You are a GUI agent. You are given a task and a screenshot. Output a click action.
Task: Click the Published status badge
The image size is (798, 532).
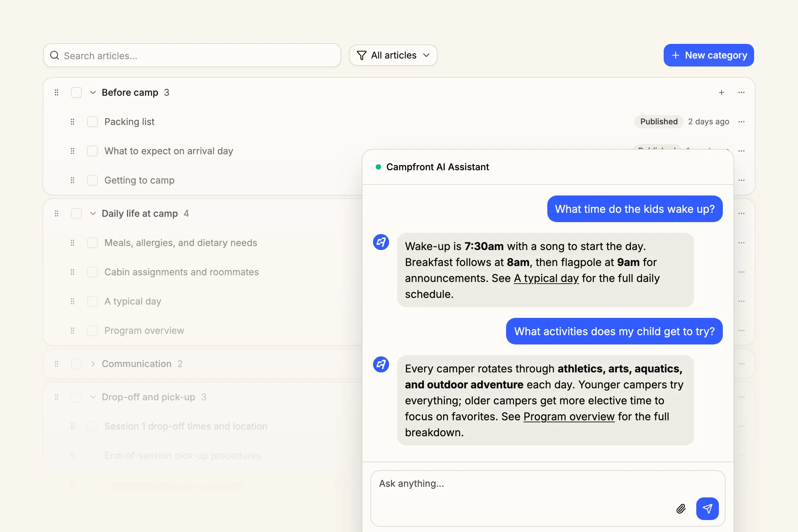click(659, 121)
